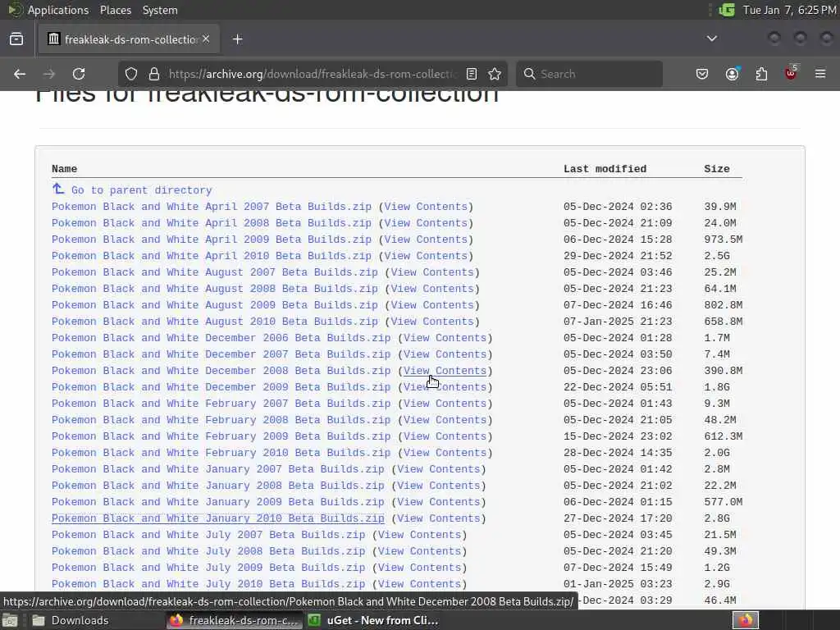Toggle reader view icon in address bar
This screenshot has height=630, width=840.
click(472, 74)
